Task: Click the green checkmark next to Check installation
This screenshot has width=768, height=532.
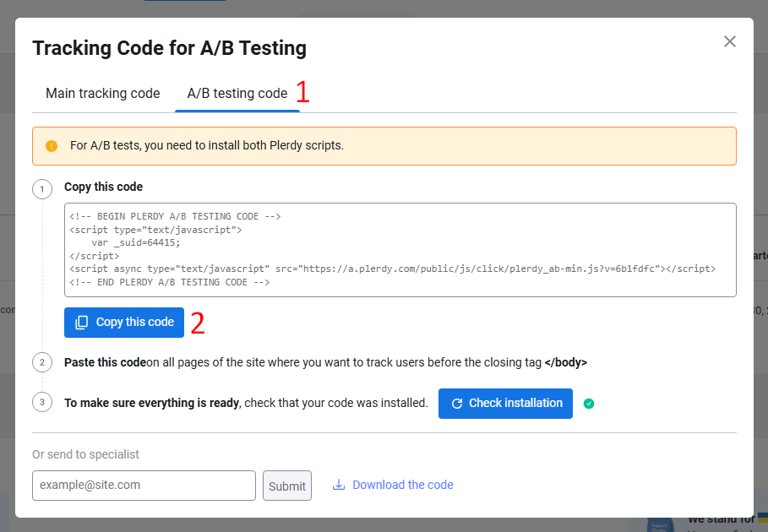Action: (x=589, y=404)
